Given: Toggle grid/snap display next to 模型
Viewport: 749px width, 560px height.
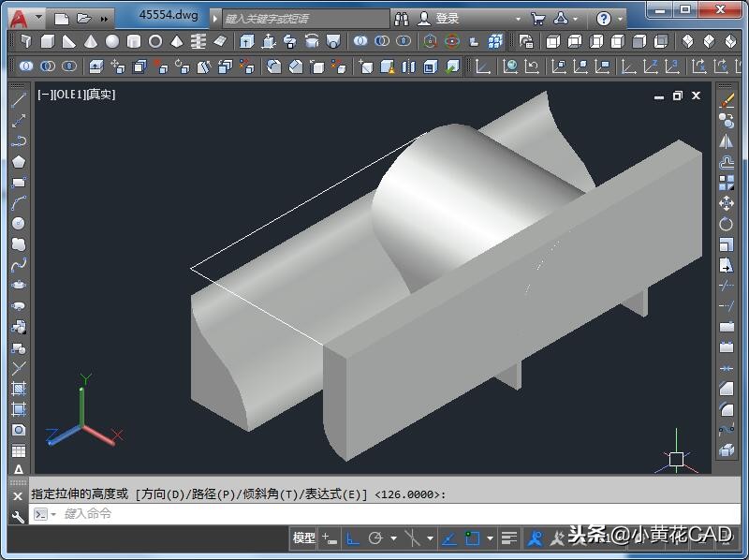Looking at the screenshot, I should point(330,538).
